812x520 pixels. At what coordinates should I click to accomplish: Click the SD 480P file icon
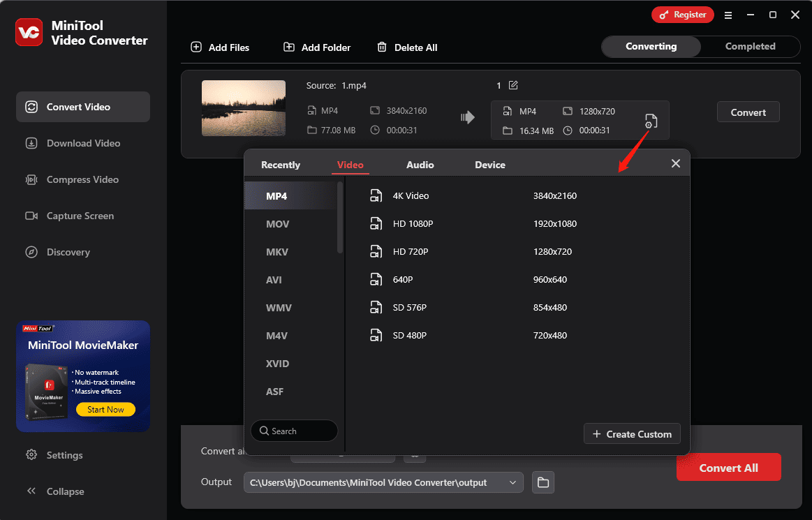click(x=376, y=336)
